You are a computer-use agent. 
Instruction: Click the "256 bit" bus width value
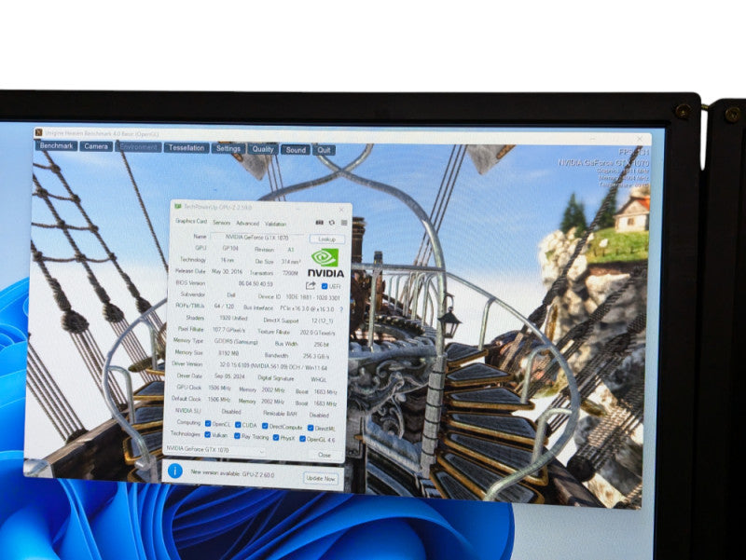tap(322, 344)
